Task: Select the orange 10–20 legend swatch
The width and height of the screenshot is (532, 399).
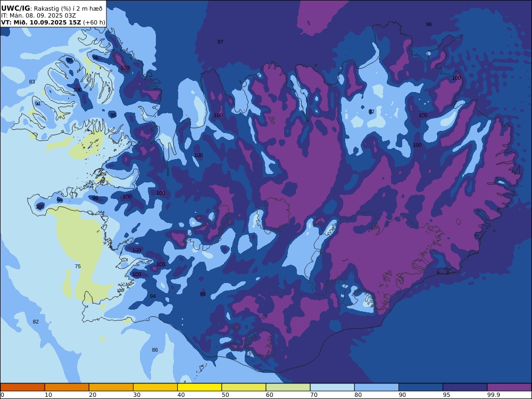Action: pyautogui.click(x=67, y=387)
